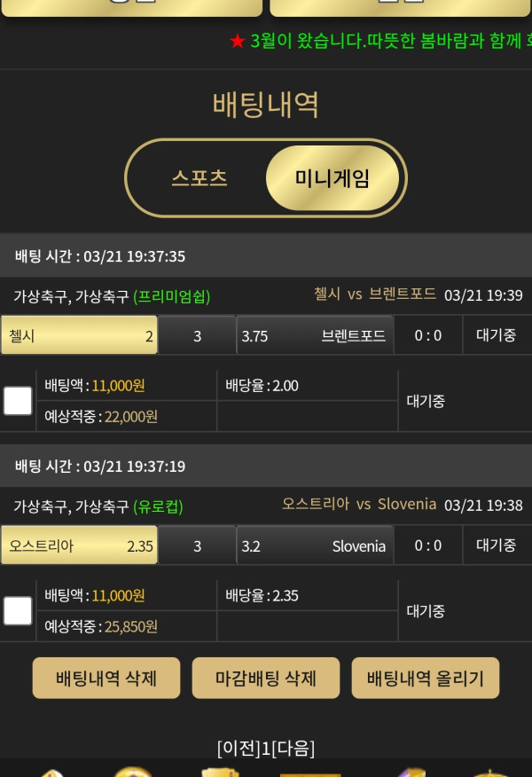Click the draw odds 3 in the 첼시 match
The image size is (532, 777).
tap(197, 335)
